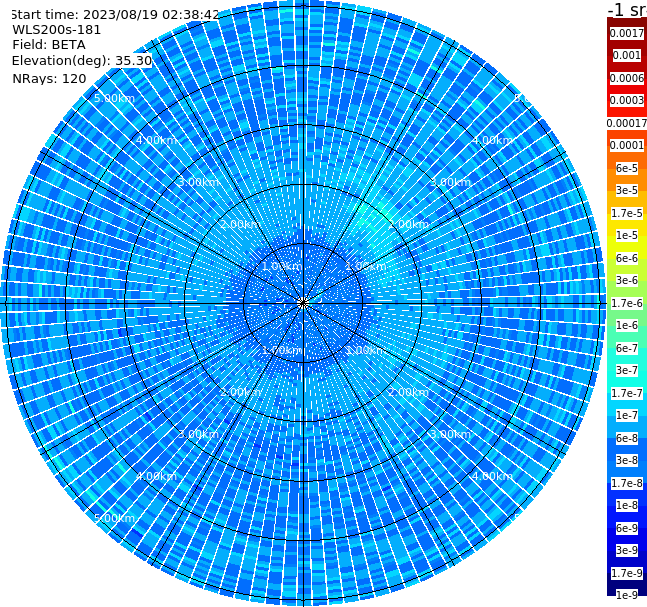Click the 1.7e-8 scale label
Viewport: 647px width, 607px height.
coord(627,483)
